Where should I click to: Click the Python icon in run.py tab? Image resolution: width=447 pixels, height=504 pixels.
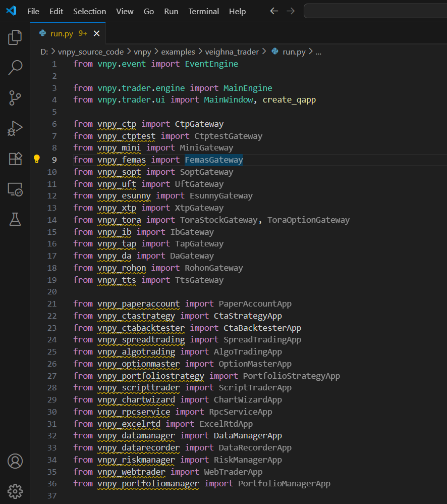tap(42, 33)
